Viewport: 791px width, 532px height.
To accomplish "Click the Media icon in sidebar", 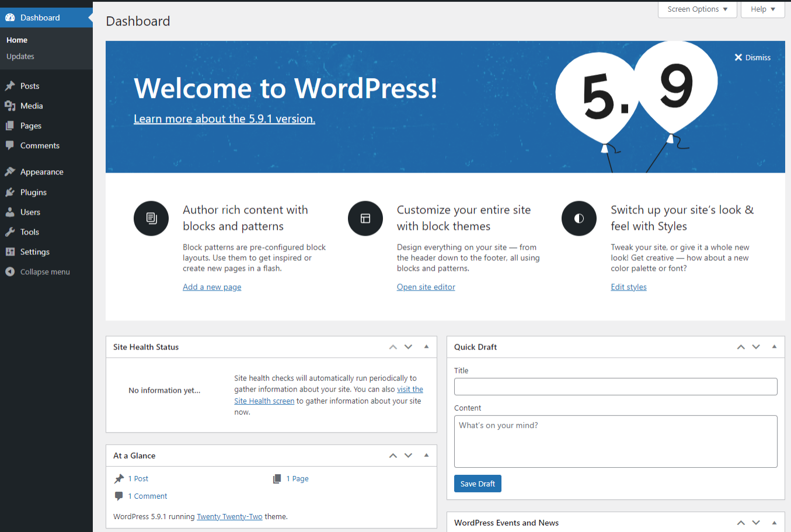I will [10, 106].
